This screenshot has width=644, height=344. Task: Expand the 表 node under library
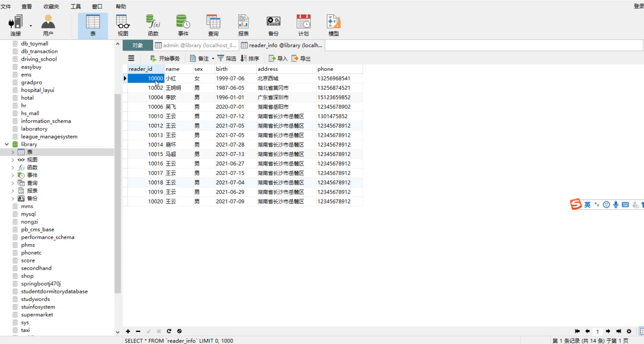tap(13, 152)
